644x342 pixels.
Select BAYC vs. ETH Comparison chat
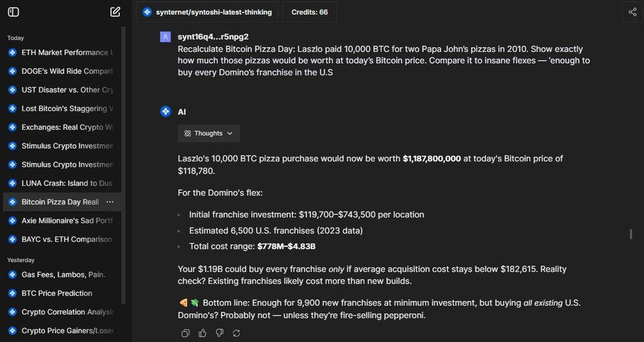(67, 240)
